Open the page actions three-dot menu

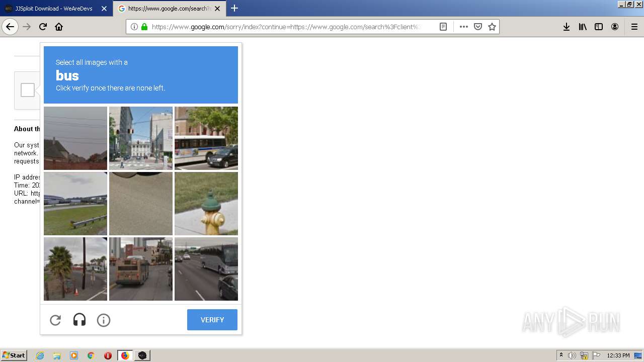464,27
